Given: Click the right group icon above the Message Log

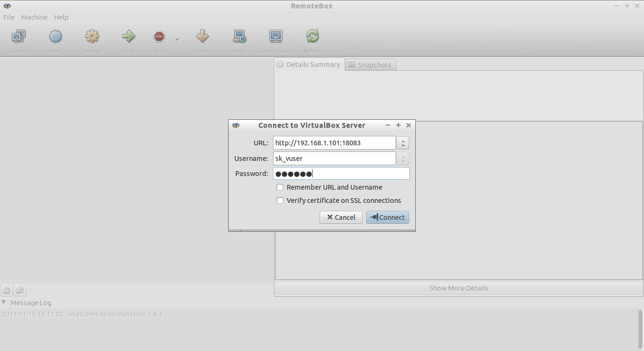Looking at the screenshot, I should (x=19, y=290).
